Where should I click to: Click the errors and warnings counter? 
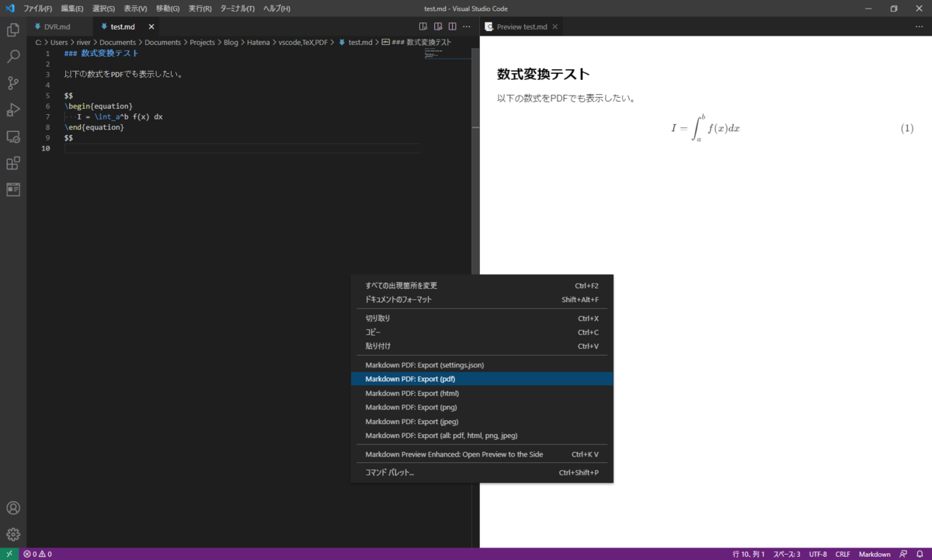tap(37, 554)
